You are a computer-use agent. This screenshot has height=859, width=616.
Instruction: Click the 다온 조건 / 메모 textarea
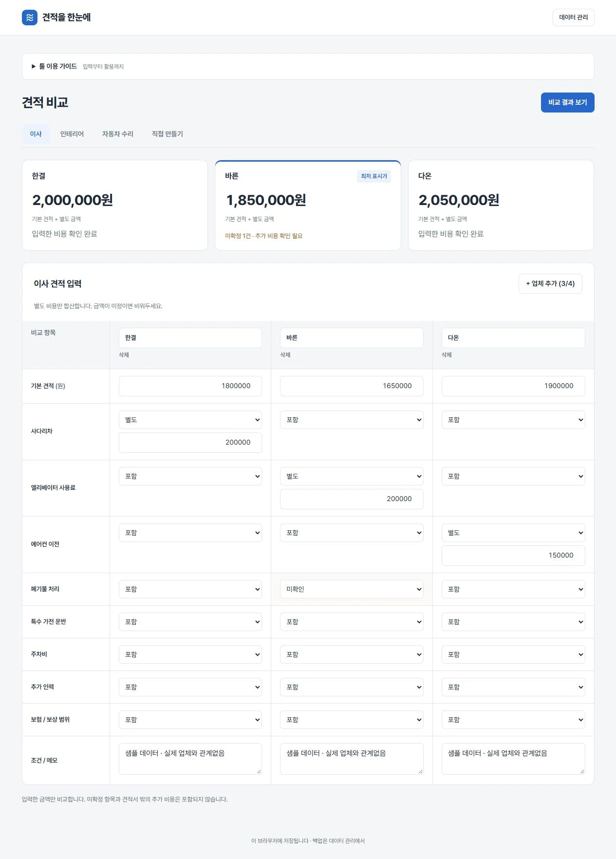coord(513,759)
